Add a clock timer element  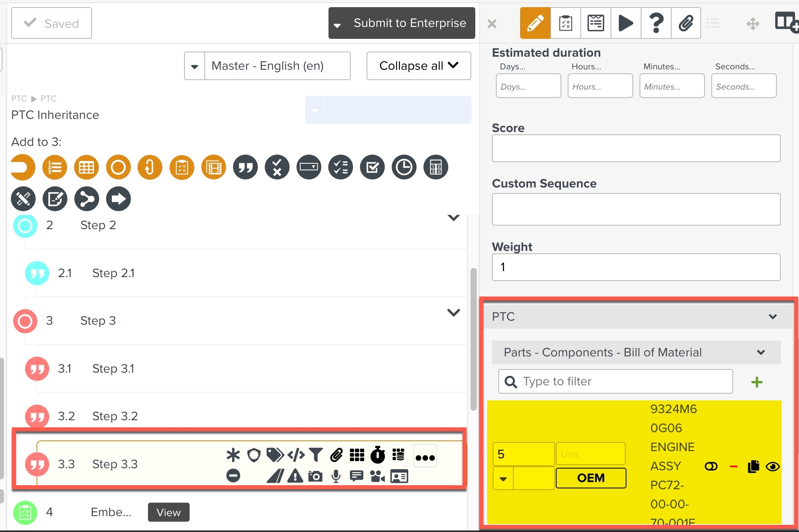pos(404,167)
